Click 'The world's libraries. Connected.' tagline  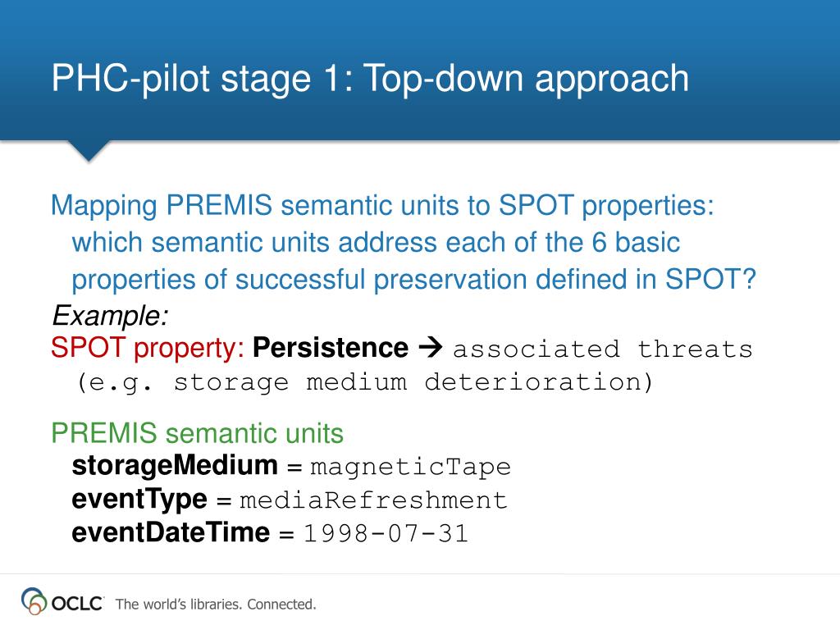point(216,605)
